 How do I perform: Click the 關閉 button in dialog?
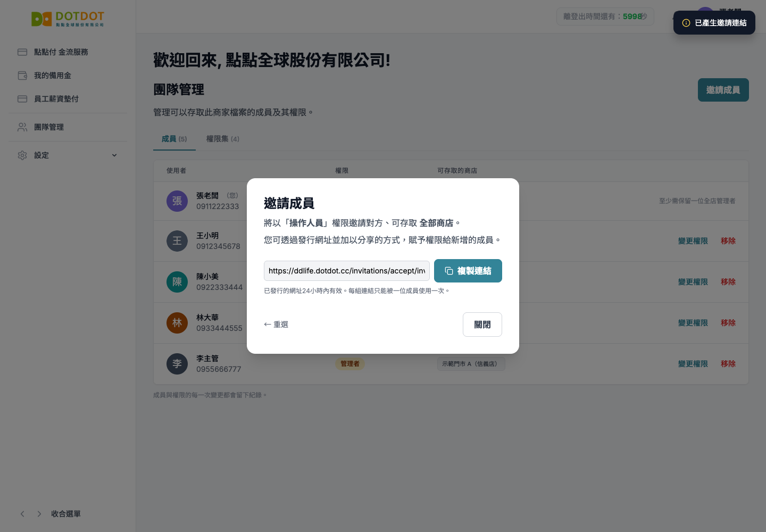482,325
